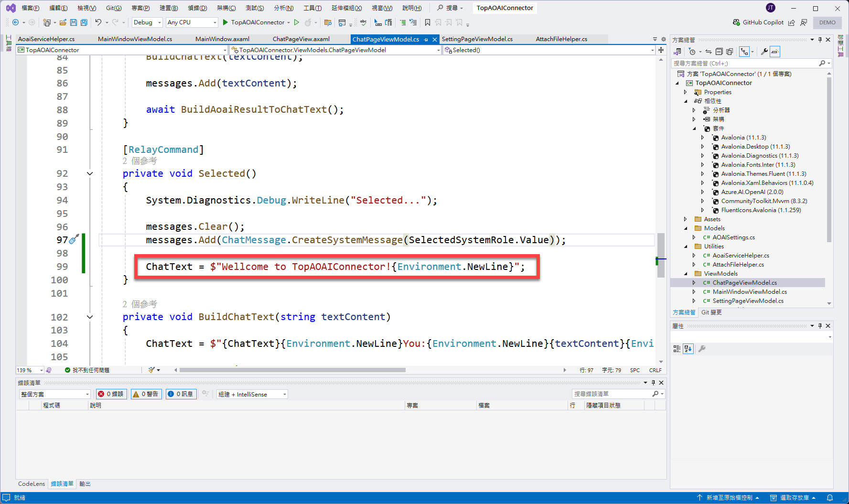Click Start Without Debugging outline play icon

point(296,22)
